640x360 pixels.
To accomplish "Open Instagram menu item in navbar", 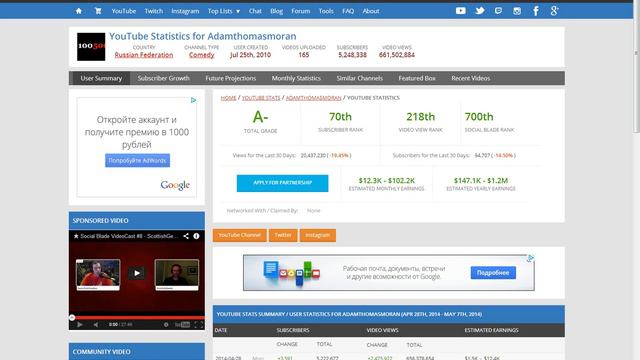I will [185, 11].
